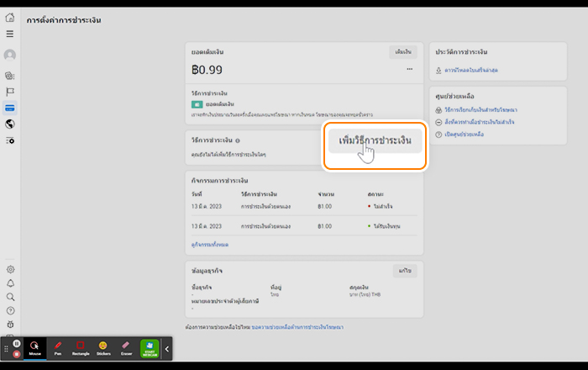Open the icon directly below the profile avatar
588x370 pixels.
10,76
